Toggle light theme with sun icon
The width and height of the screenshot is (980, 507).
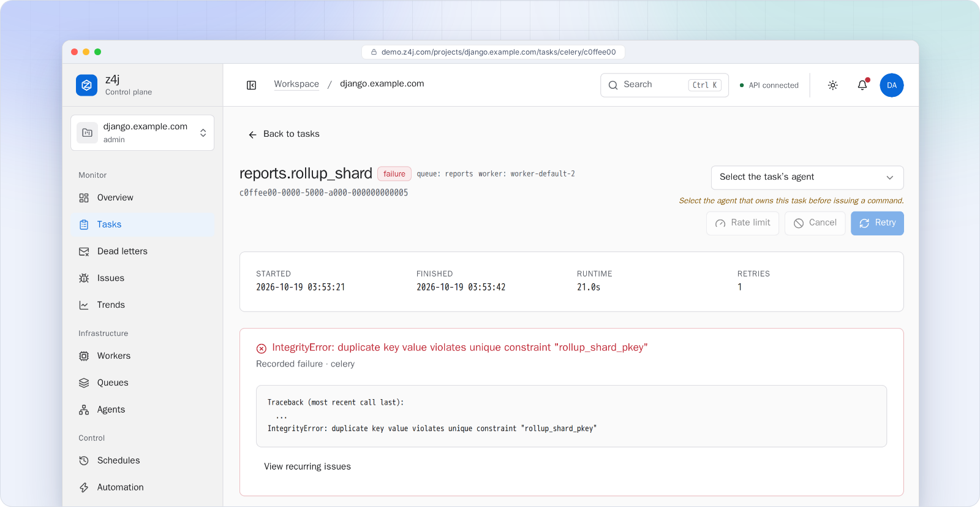(x=832, y=85)
